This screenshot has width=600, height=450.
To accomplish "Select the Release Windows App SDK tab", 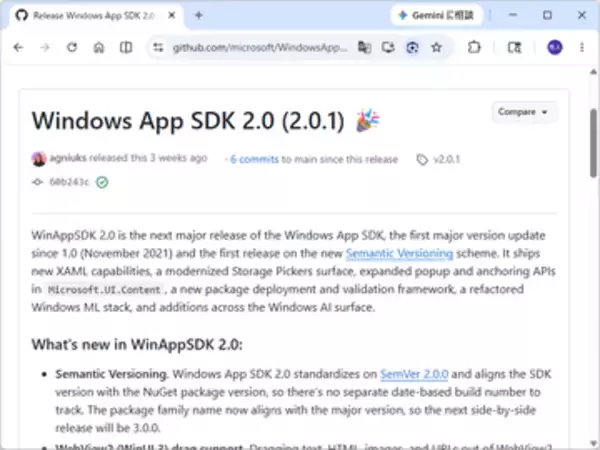I will click(96, 15).
